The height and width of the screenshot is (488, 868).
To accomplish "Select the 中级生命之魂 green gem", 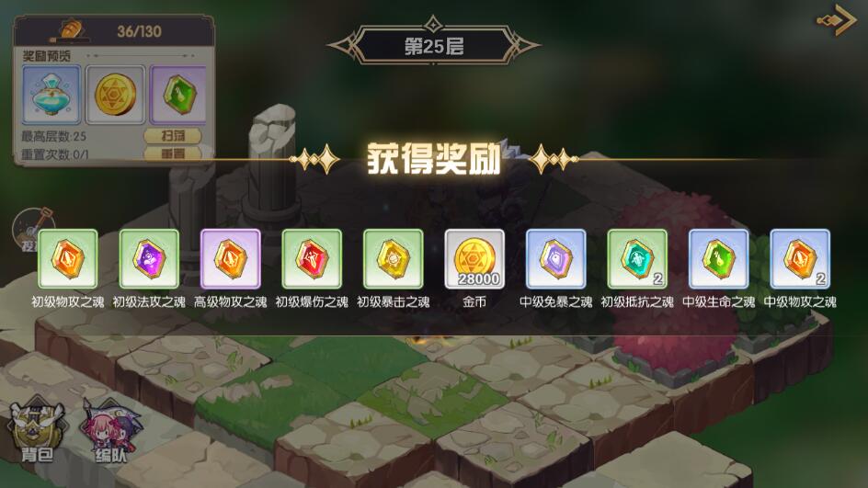I will tap(718, 259).
